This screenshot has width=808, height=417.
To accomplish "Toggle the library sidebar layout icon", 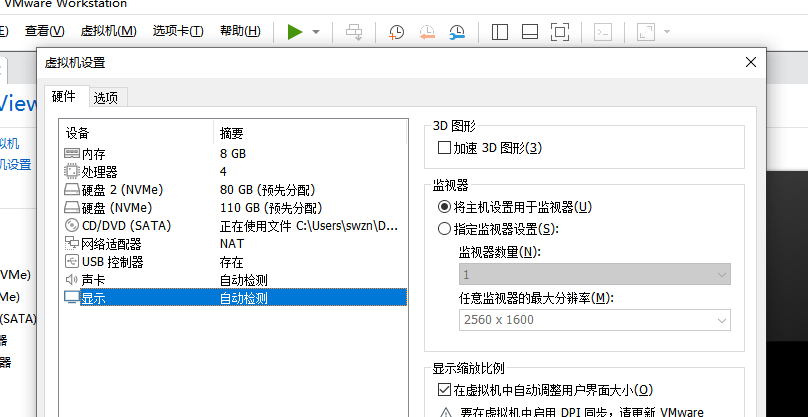I will coord(499,32).
